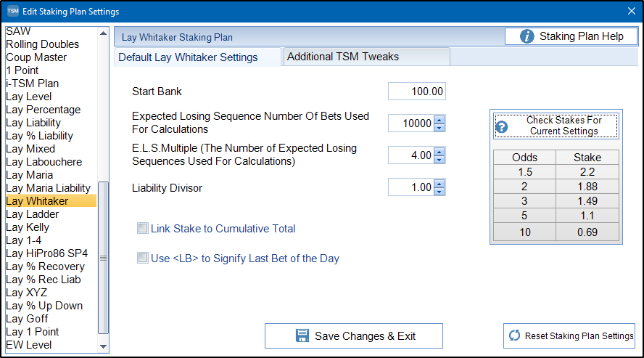Click the Start Bank input field
644x358 pixels.
[417, 91]
